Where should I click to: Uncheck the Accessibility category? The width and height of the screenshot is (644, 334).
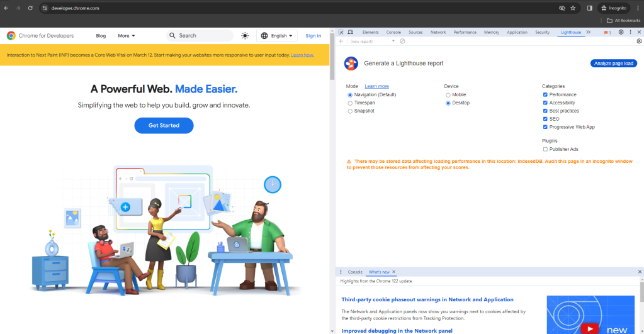545,103
